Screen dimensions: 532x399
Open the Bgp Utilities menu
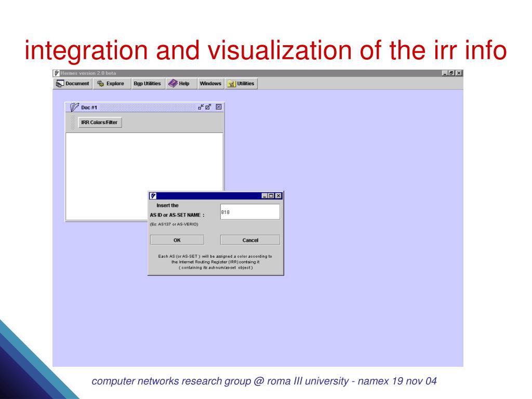147,84
